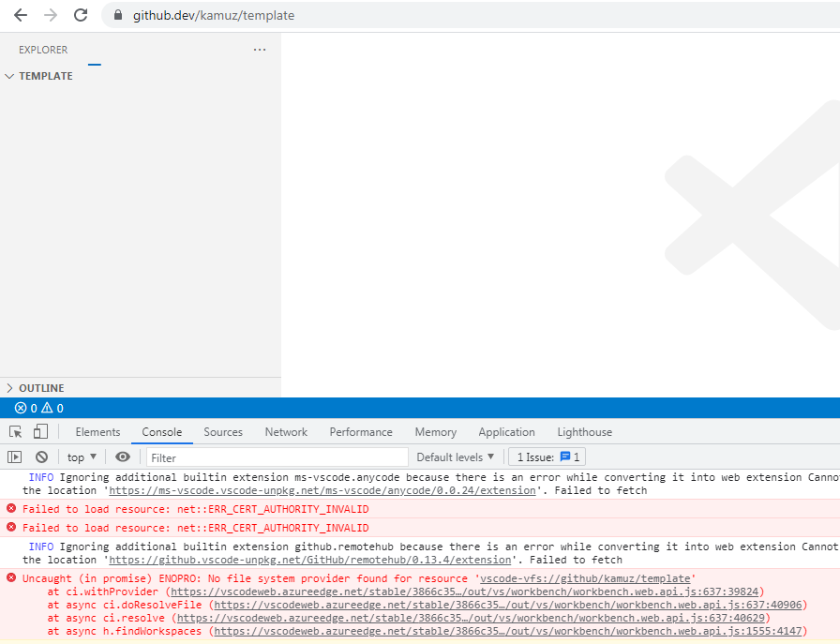
Task: Open the top frame context dropdown
Action: (x=81, y=457)
